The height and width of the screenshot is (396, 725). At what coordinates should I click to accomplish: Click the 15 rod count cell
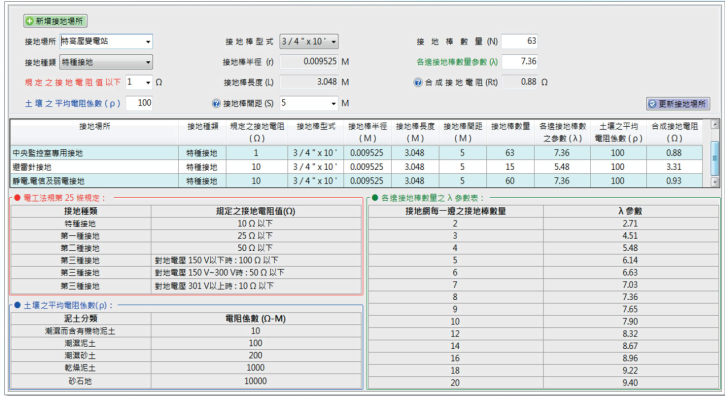pyautogui.click(x=510, y=167)
